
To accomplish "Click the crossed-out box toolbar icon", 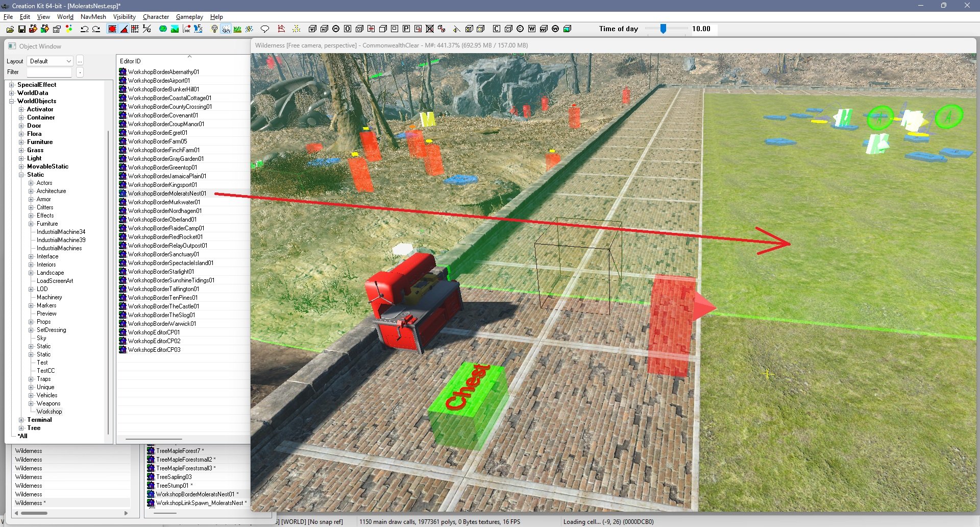I will 430,29.
